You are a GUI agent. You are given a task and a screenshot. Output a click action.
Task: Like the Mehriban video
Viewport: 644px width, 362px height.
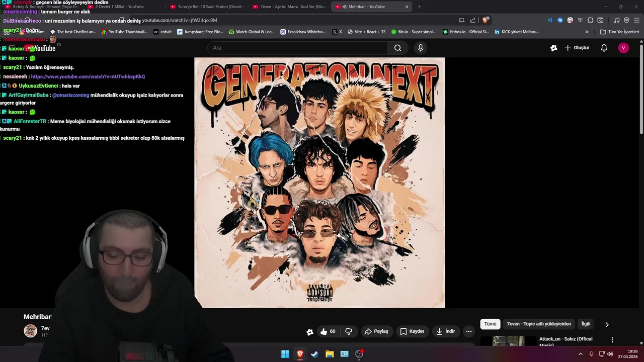(328, 331)
